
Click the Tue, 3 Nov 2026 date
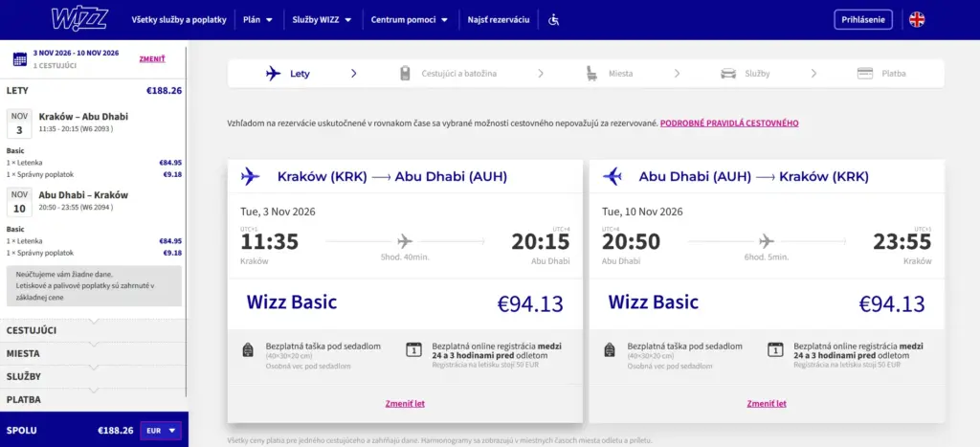tap(278, 212)
